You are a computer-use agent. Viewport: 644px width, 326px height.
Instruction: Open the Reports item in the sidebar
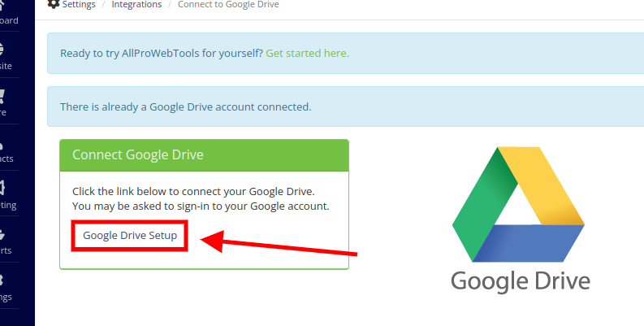click(x=8, y=240)
